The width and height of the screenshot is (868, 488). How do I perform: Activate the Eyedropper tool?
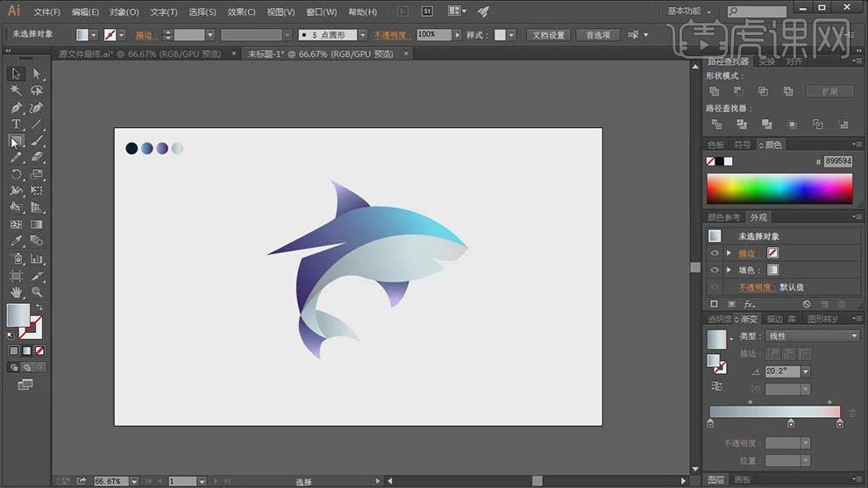tap(16, 241)
